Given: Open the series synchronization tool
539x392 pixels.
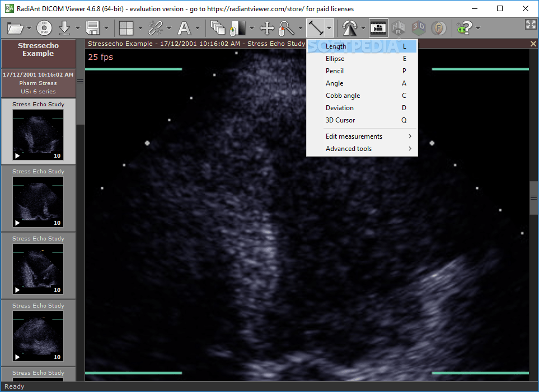Looking at the screenshot, I should 156,28.
